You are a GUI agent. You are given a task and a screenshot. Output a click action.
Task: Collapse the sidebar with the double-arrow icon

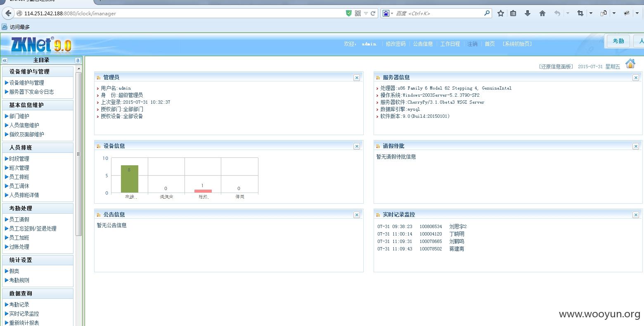pos(5,60)
